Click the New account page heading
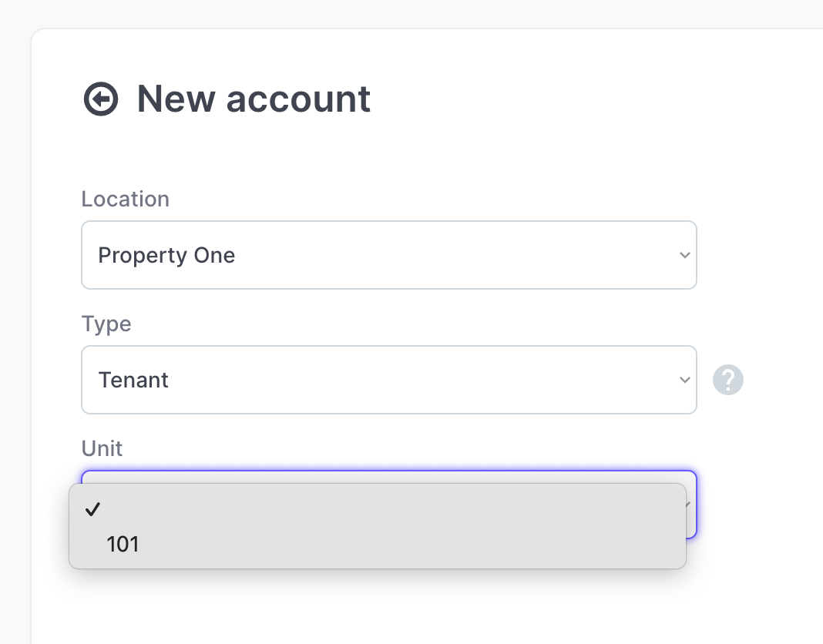 [x=254, y=99]
